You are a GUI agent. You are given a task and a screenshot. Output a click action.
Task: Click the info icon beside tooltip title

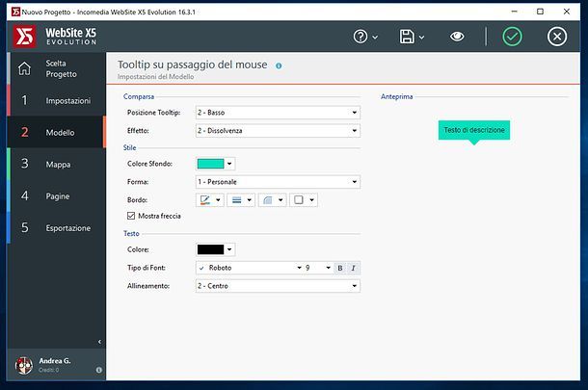(x=279, y=65)
